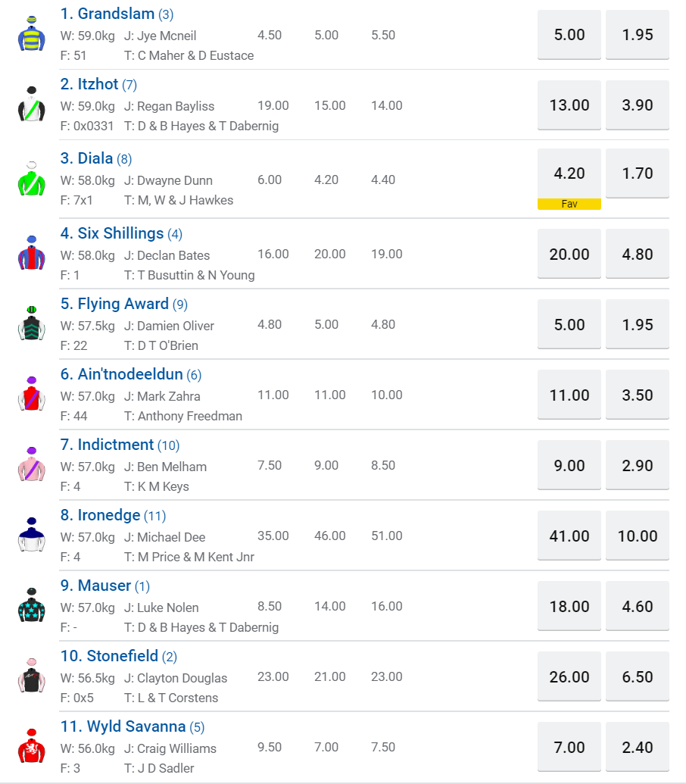Select Mauser win odds 18.00
Screen dimensions: 686x784
coord(569,606)
